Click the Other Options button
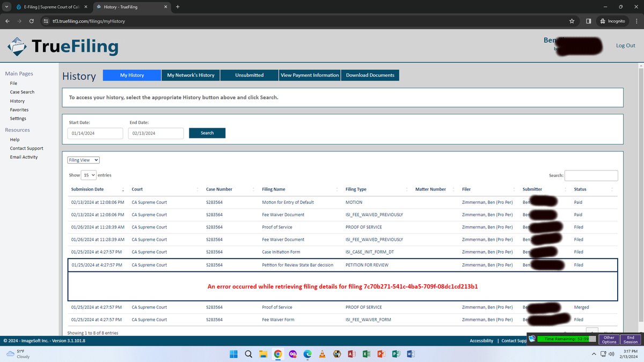 [x=609, y=340]
